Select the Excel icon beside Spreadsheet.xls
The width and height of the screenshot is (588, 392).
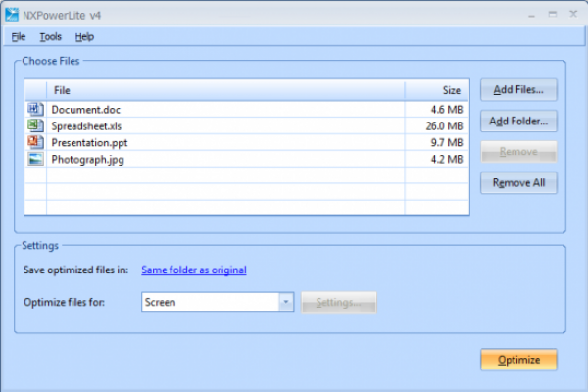pos(35,125)
